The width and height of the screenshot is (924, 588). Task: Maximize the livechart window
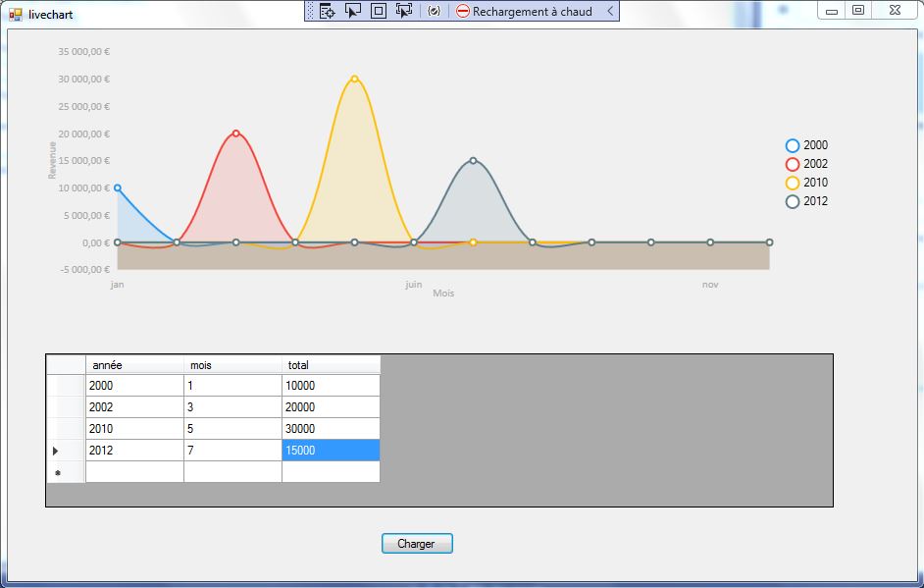point(858,11)
